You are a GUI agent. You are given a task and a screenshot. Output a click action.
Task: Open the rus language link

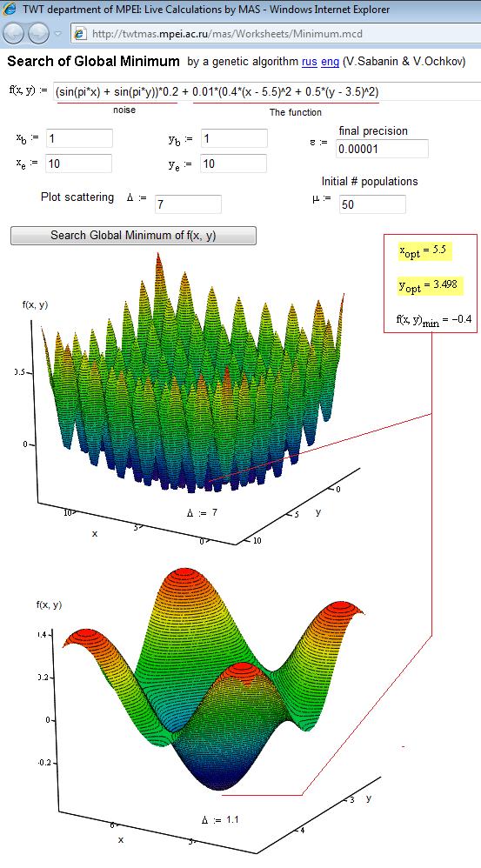(310, 62)
